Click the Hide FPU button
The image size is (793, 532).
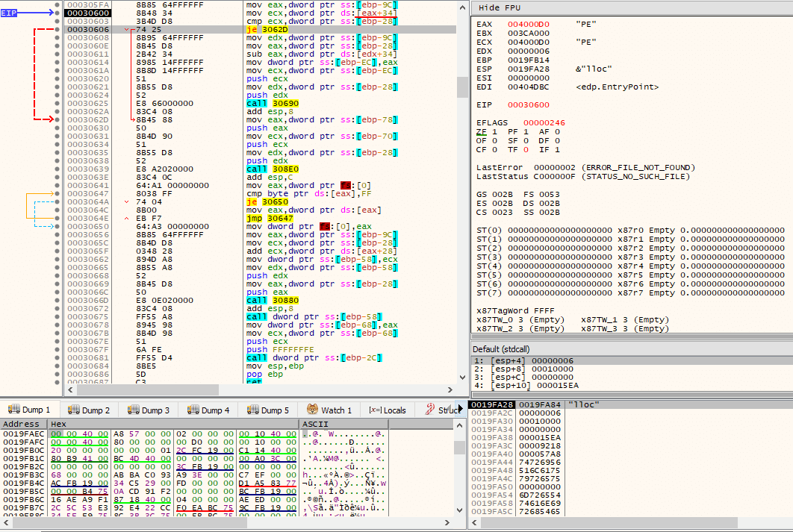[499, 7]
